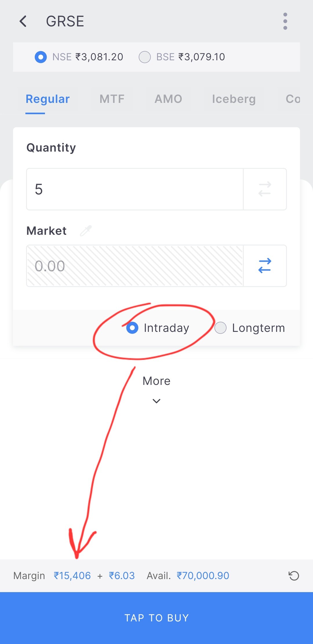Select NSE exchange radio button

pyautogui.click(x=41, y=57)
